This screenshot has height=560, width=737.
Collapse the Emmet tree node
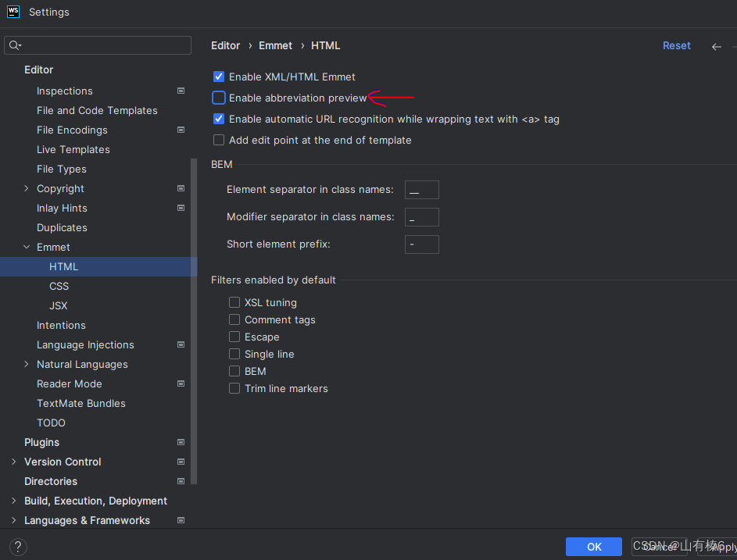click(26, 247)
